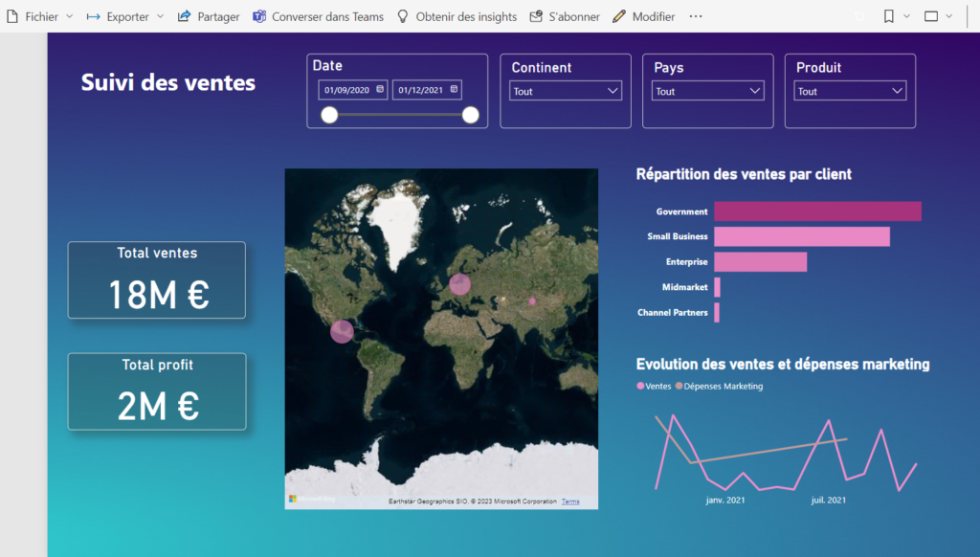Open the more options ellipsis icon
This screenshot has height=557, width=980.
point(696,16)
